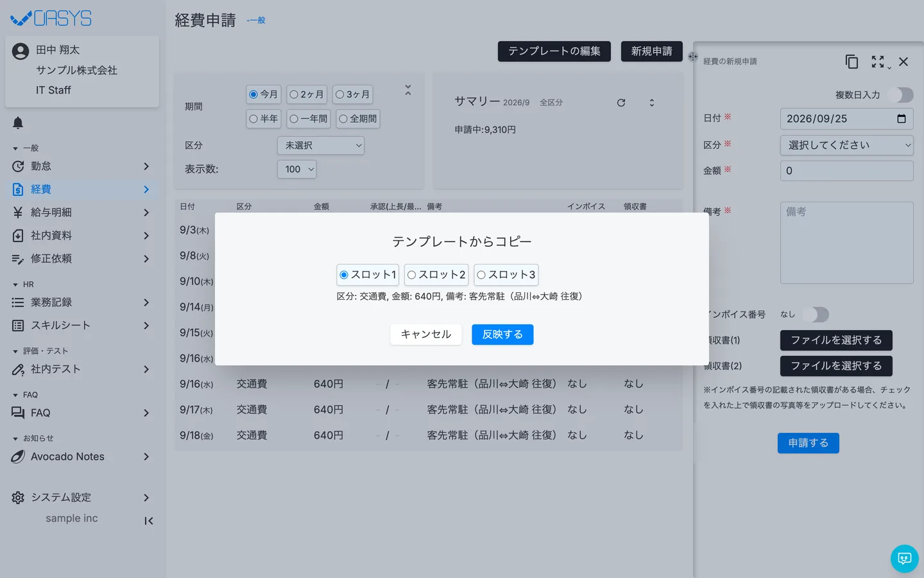Click the notification bell icon
Screen dimensions: 924x578
(18, 123)
